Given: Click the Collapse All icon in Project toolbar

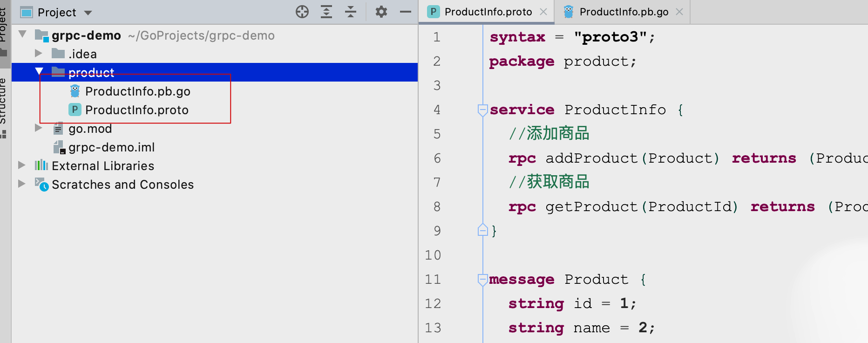Looking at the screenshot, I should tap(351, 12).
